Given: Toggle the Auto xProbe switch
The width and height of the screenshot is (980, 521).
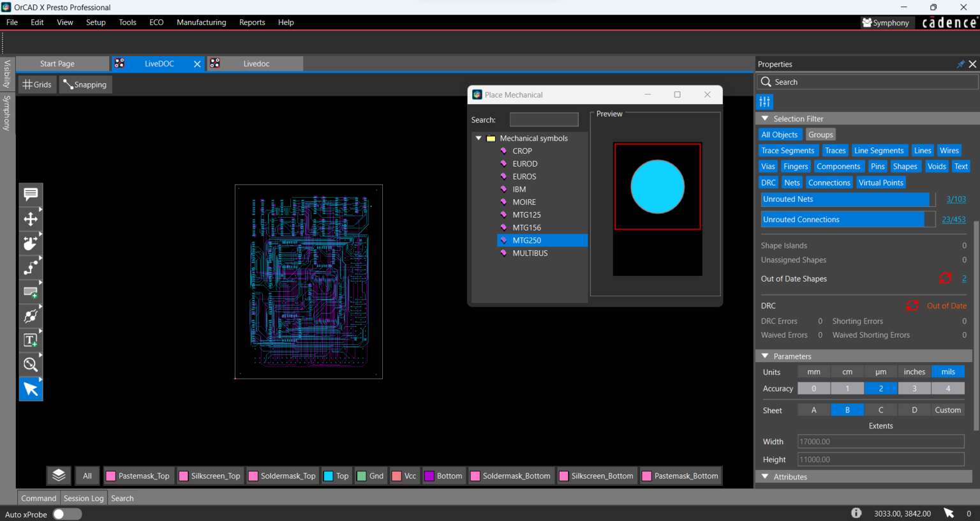Looking at the screenshot, I should pos(67,514).
